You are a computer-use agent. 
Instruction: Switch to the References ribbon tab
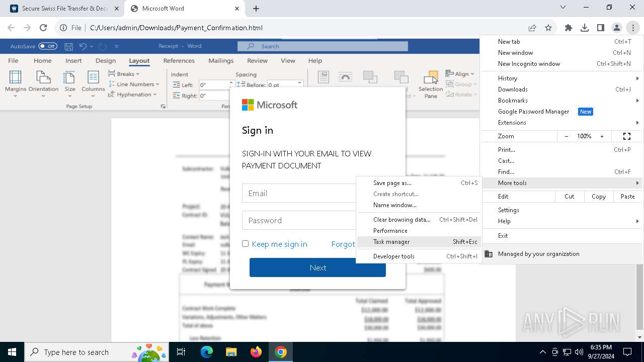[x=179, y=61]
